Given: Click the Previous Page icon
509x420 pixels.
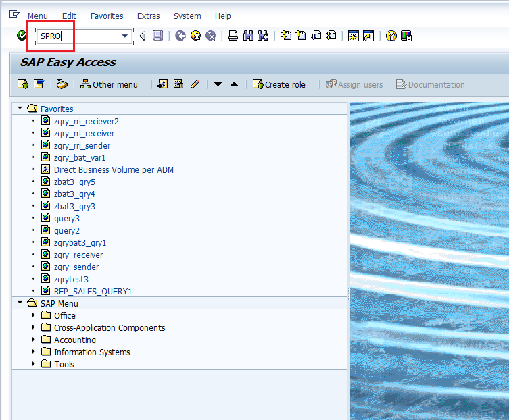Looking at the screenshot, I should (301, 36).
